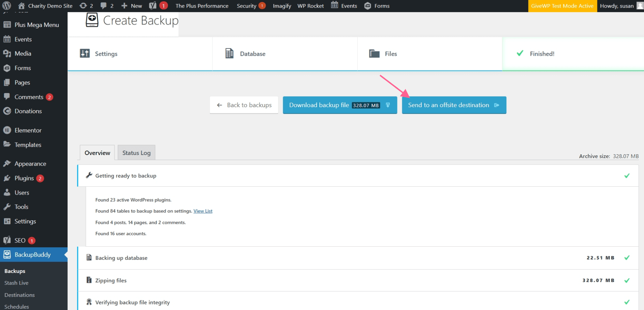Click GiveWP Test Mode Active notice
Screen dimensions: 644x310
(x=562, y=6)
